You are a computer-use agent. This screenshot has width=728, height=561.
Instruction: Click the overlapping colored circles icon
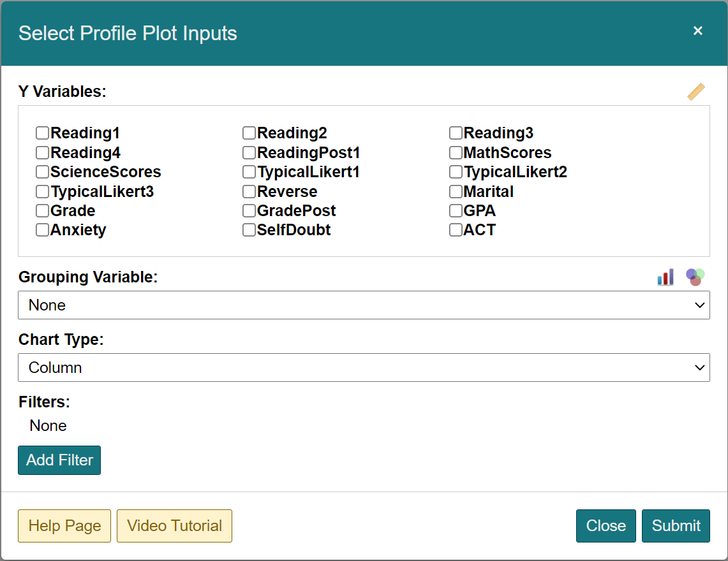(695, 277)
